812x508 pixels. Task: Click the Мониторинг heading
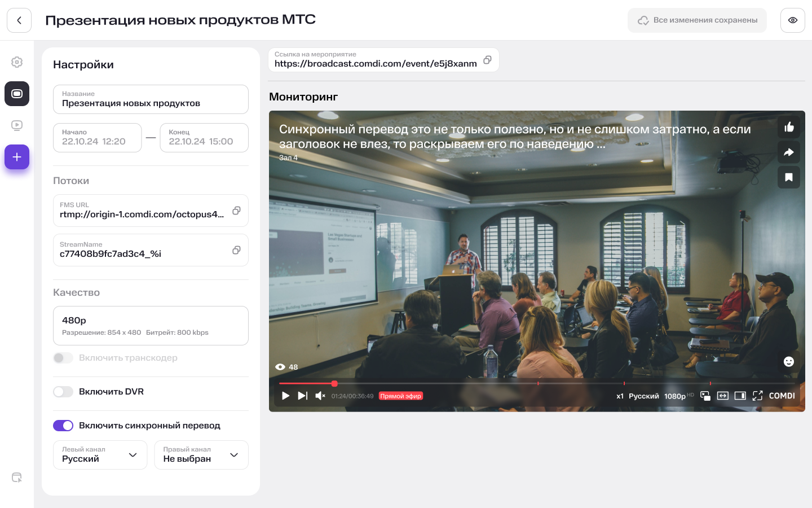pyautogui.click(x=303, y=97)
